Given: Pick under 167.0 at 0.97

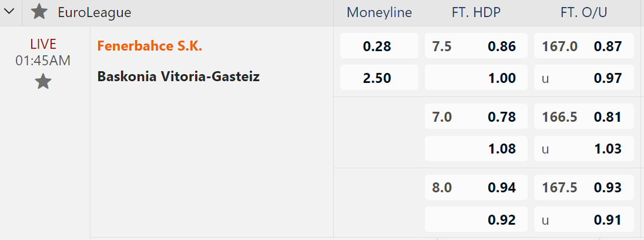Looking at the screenshot, I should click(x=583, y=78).
